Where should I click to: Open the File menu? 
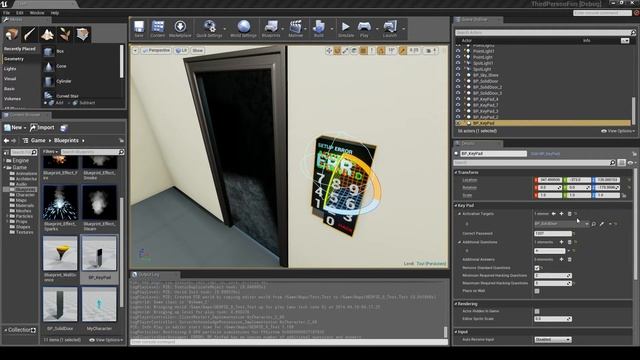tap(7, 13)
